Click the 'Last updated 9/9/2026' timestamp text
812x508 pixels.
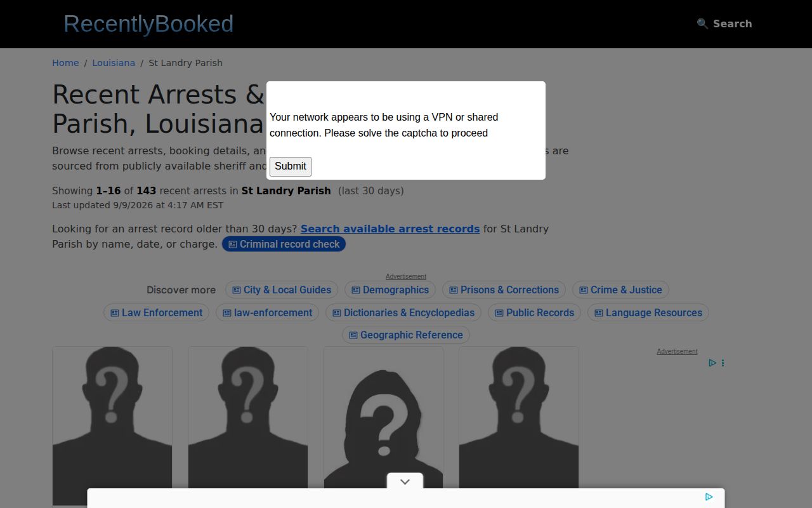(138, 205)
